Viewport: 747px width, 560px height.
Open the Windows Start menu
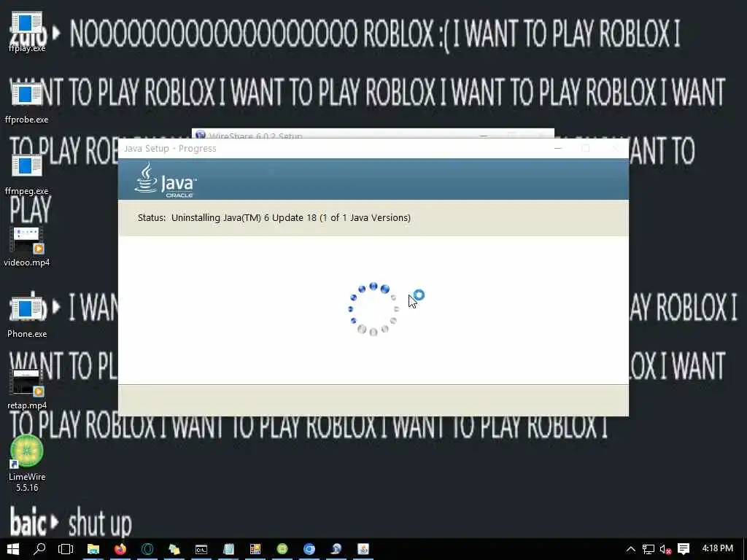coord(13,549)
